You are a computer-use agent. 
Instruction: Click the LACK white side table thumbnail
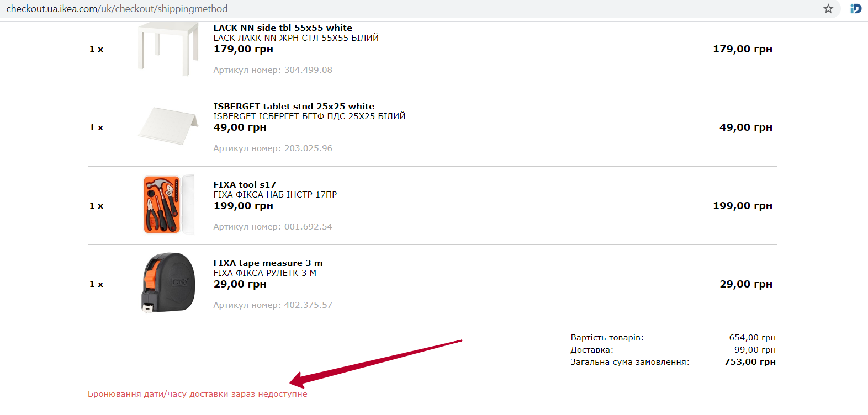(x=168, y=49)
